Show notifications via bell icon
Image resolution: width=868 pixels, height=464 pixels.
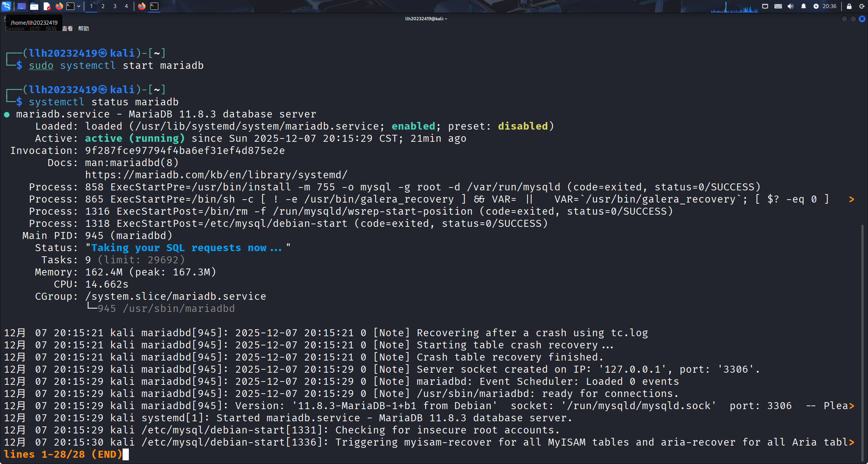[803, 6]
